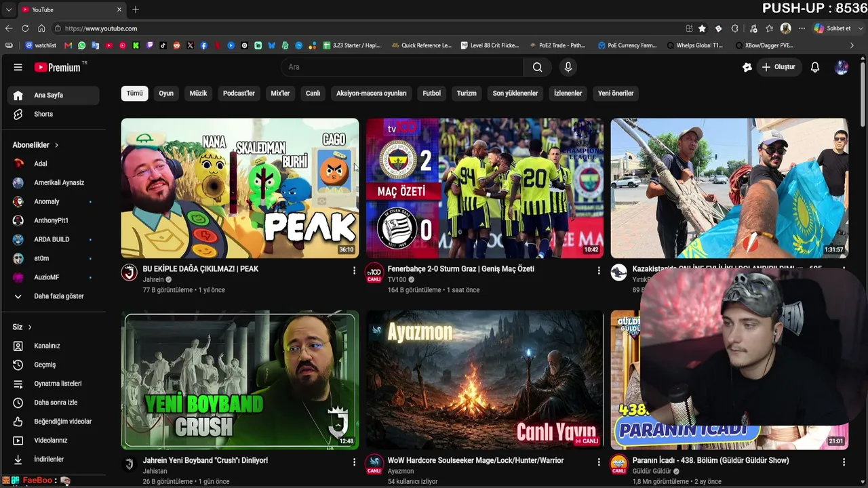
Task: Play the Ayazmon Canlı Yayın thumbnail
Action: tap(485, 380)
